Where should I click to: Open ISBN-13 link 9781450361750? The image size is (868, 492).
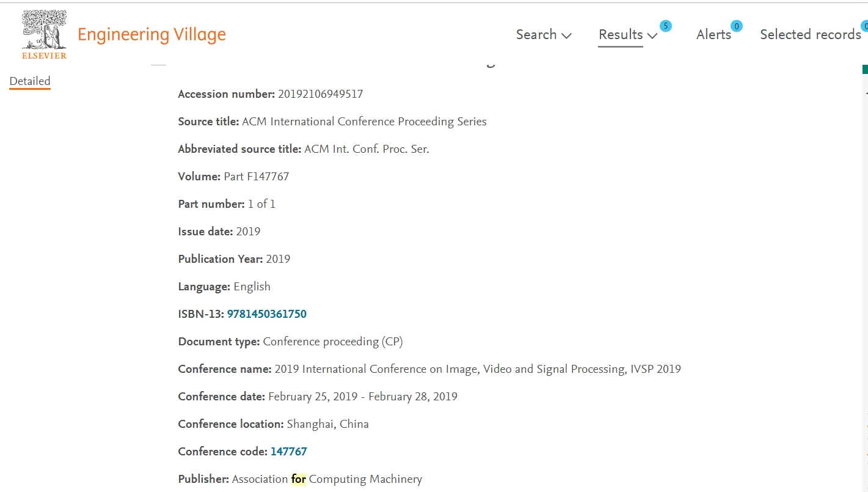(x=267, y=314)
